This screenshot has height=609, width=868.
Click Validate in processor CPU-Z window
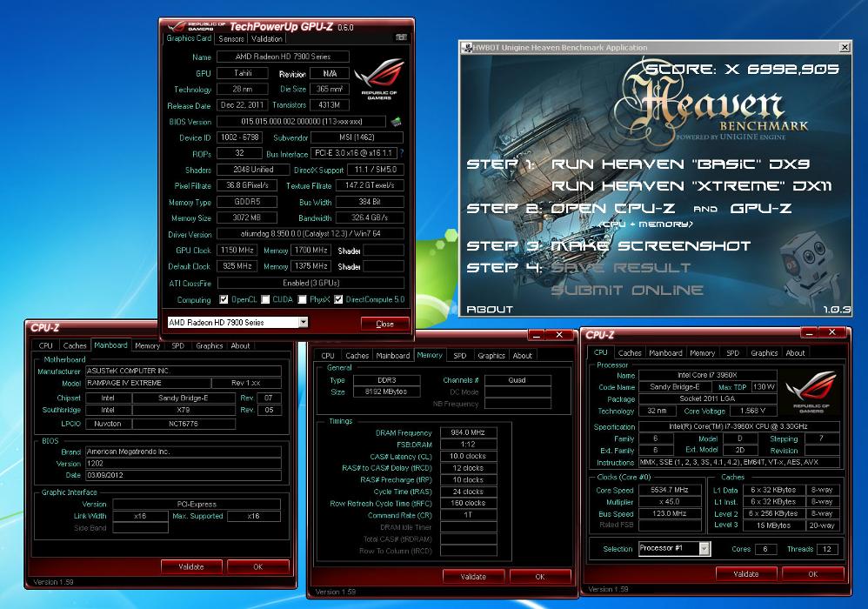tap(745, 573)
